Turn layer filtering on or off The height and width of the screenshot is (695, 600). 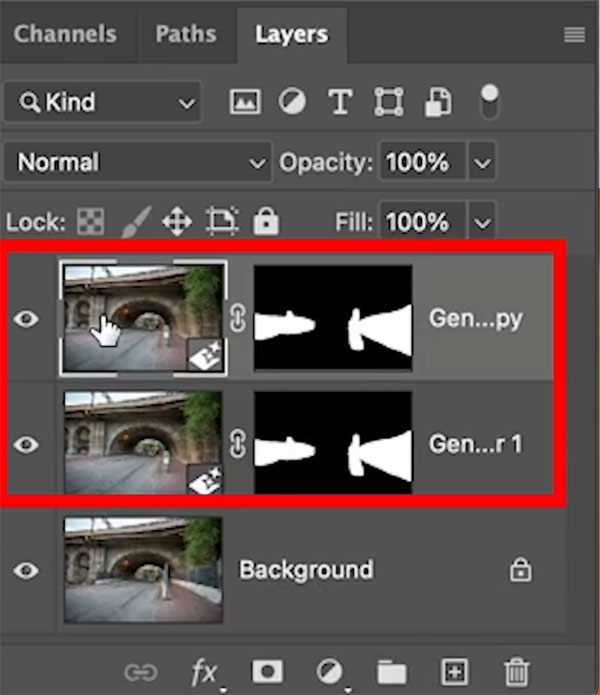tap(490, 102)
